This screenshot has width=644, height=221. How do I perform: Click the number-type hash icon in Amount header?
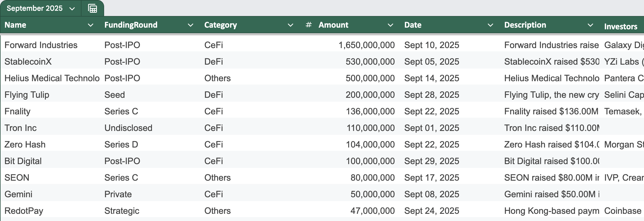[309, 25]
